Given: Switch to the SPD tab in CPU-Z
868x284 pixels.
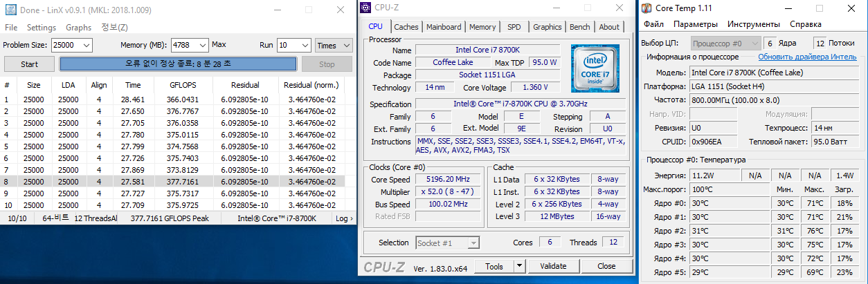Looking at the screenshot, I should (x=514, y=27).
